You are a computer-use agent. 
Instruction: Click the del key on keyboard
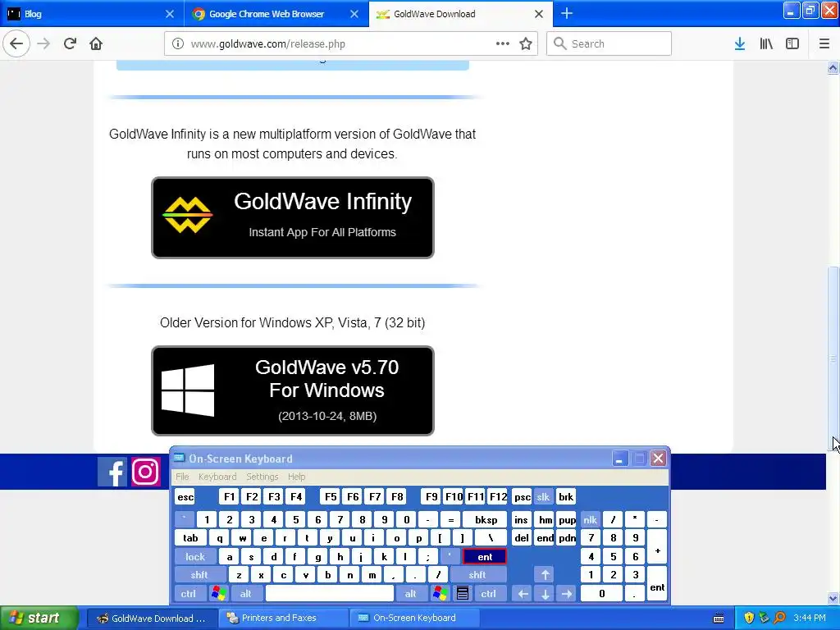pos(522,538)
